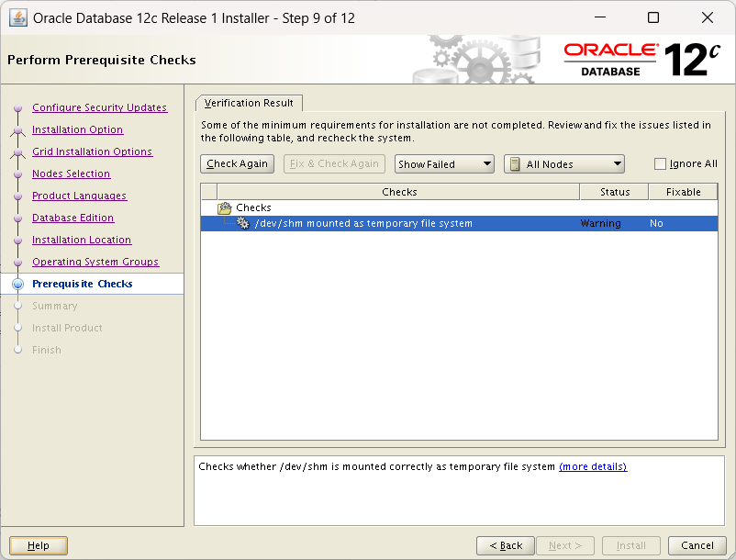The image size is (736, 560).
Task: Click the Fixable column header
Action: (683, 192)
